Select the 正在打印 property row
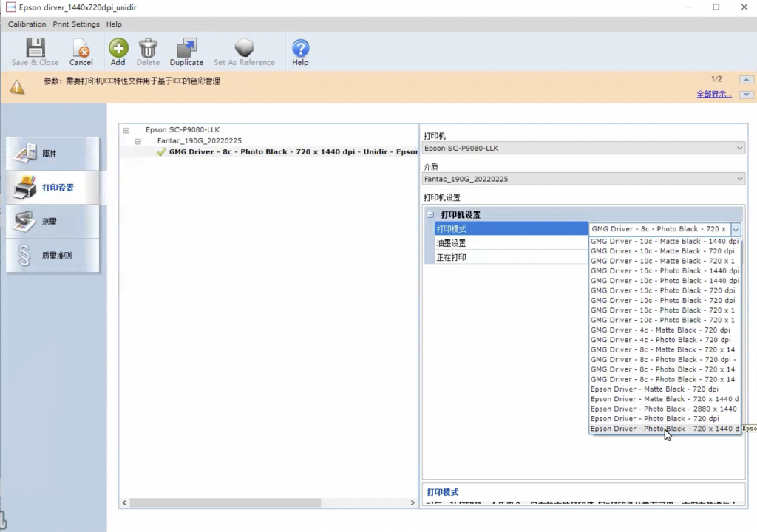This screenshot has width=757, height=532. click(511, 257)
